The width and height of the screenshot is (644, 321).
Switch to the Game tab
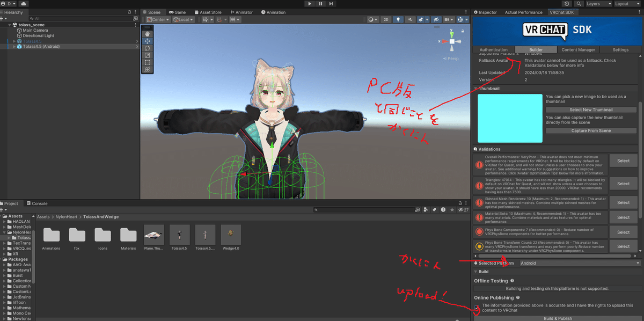177,12
